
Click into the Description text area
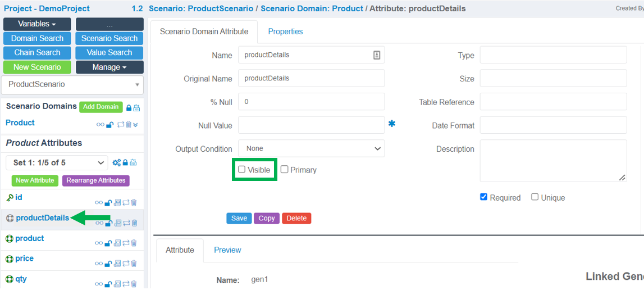pyautogui.click(x=553, y=161)
